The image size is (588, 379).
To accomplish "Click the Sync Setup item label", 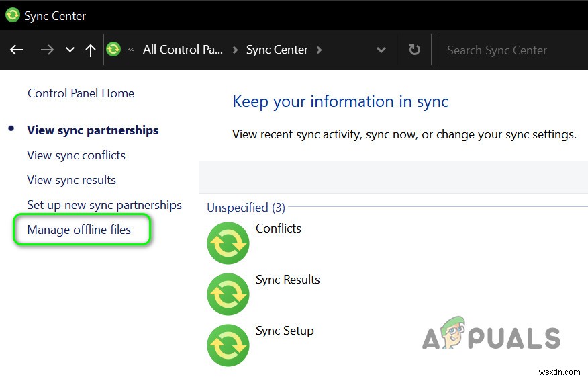I will coord(285,331).
